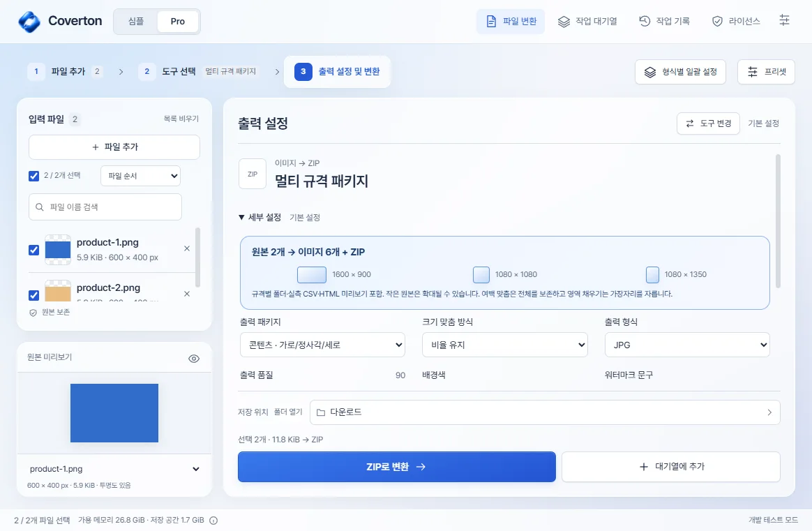The height and width of the screenshot is (531, 812).
Task: Open the 작업 대기열 tab
Action: (587, 21)
